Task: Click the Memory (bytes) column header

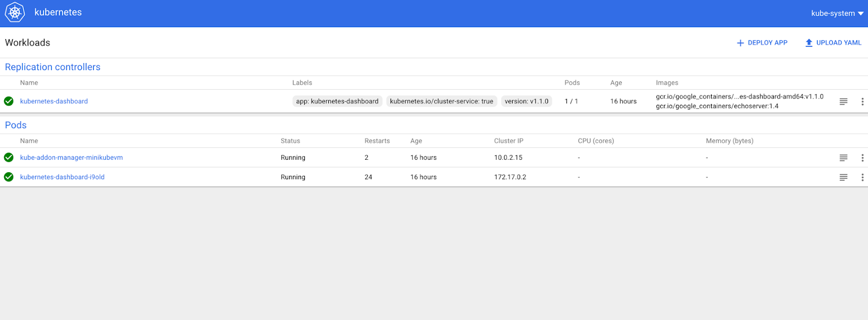Action: tap(730, 141)
